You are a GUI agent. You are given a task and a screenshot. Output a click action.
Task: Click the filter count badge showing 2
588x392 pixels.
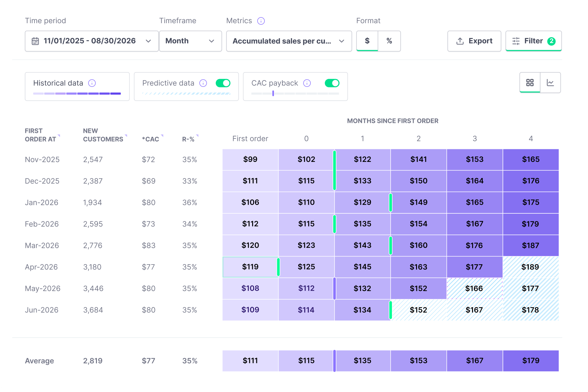pos(552,41)
